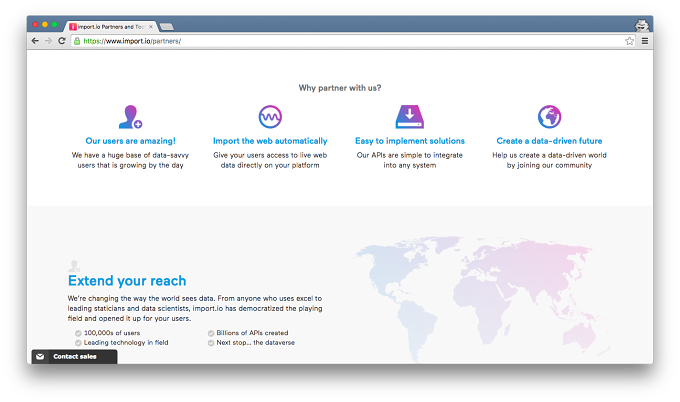Click the Import the web automatically heading
The image size is (680, 402).
click(270, 141)
